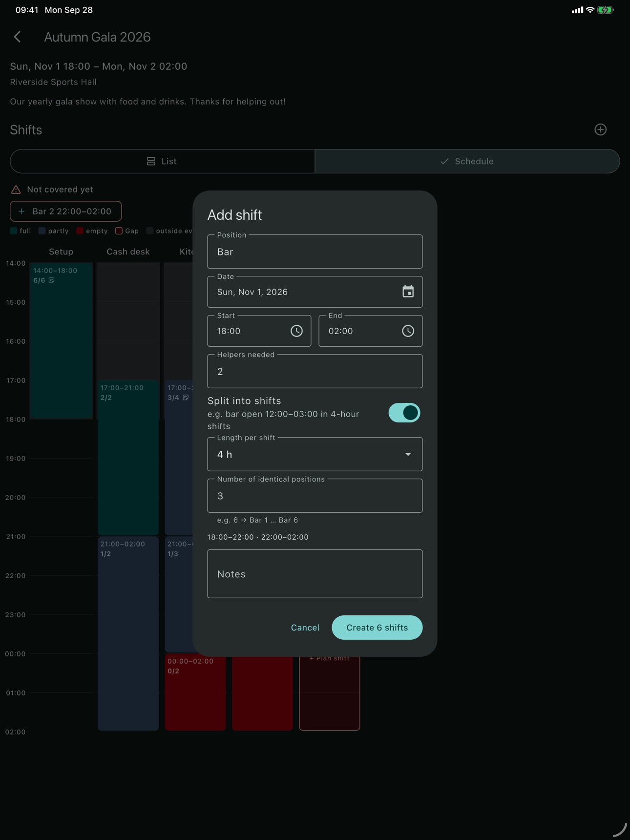
Task: Click the Create 6 shifts button
Action: pyautogui.click(x=377, y=628)
